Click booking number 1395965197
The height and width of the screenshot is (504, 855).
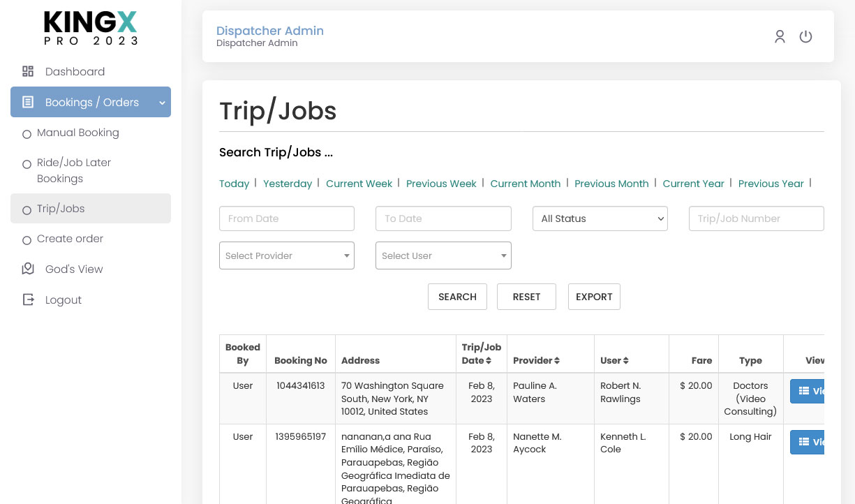point(300,437)
